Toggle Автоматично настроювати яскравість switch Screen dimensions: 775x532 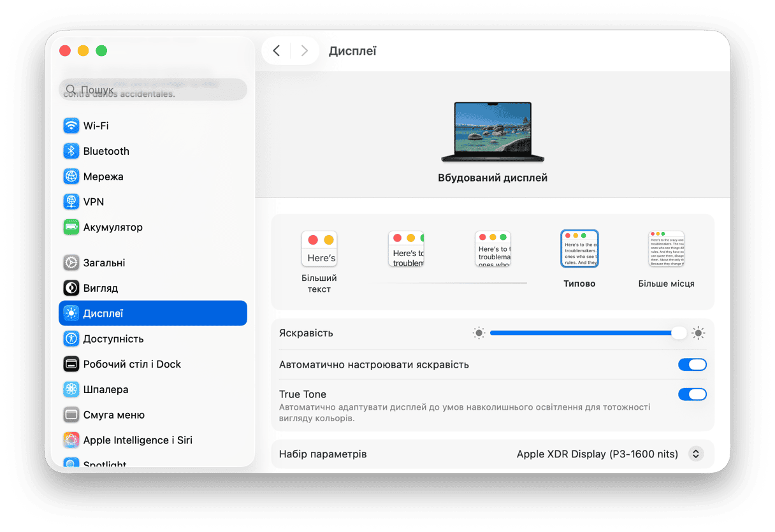click(692, 364)
